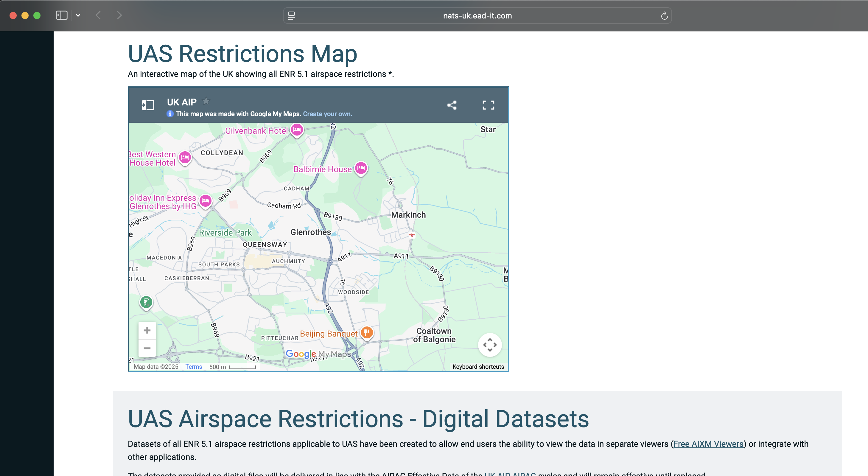
Task: Open the map Terms link
Action: tap(193, 366)
